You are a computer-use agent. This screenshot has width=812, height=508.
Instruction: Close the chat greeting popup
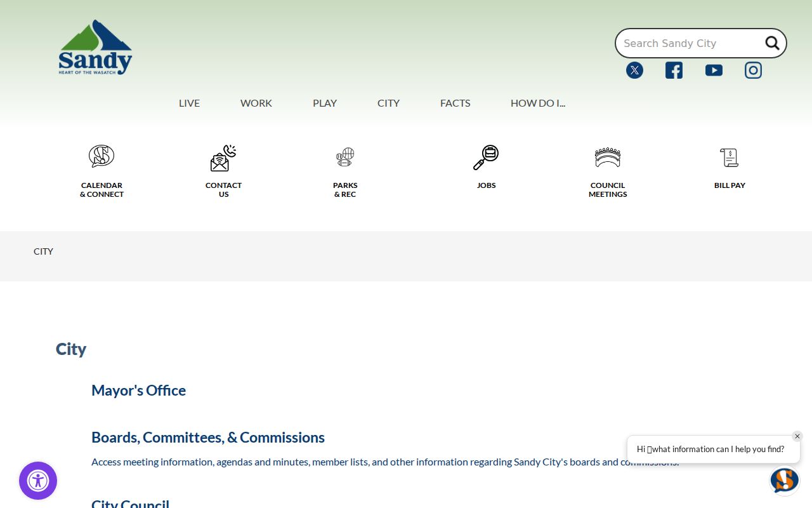797,436
